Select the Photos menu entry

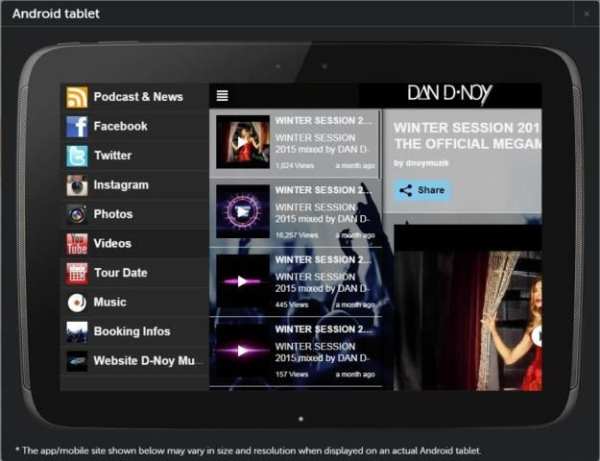[x=135, y=214]
